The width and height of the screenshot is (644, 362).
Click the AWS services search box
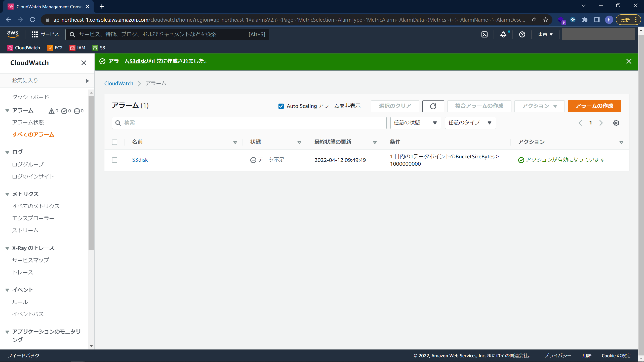[167, 34]
